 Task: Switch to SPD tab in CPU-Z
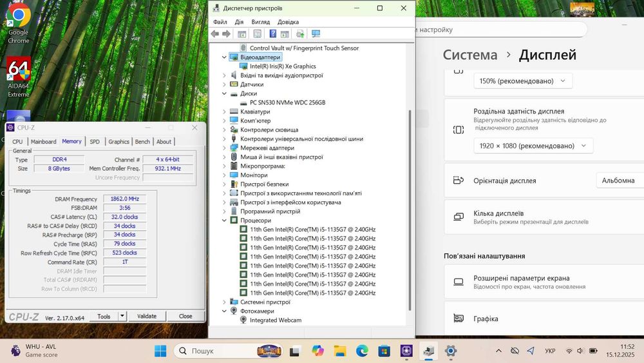click(x=95, y=141)
